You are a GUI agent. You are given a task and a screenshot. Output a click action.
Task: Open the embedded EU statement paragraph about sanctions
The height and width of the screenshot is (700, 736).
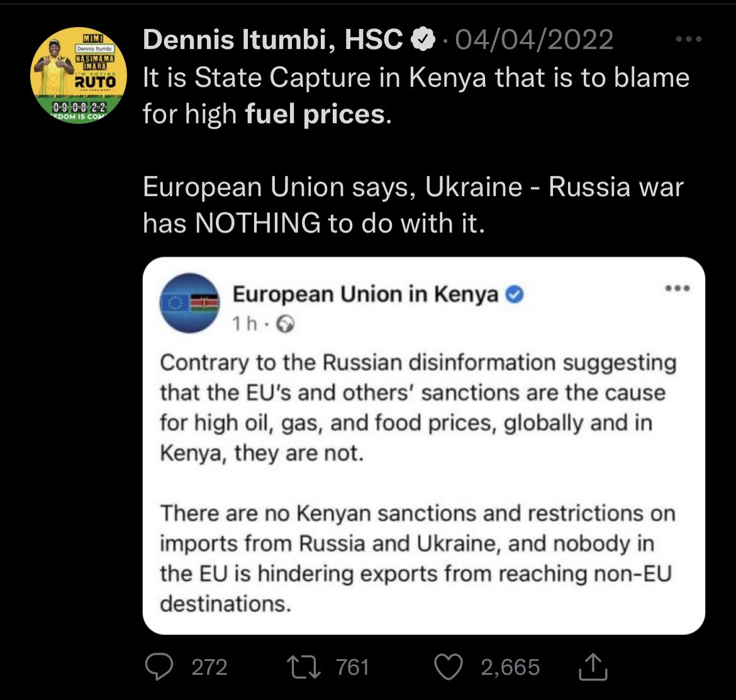tap(417, 408)
